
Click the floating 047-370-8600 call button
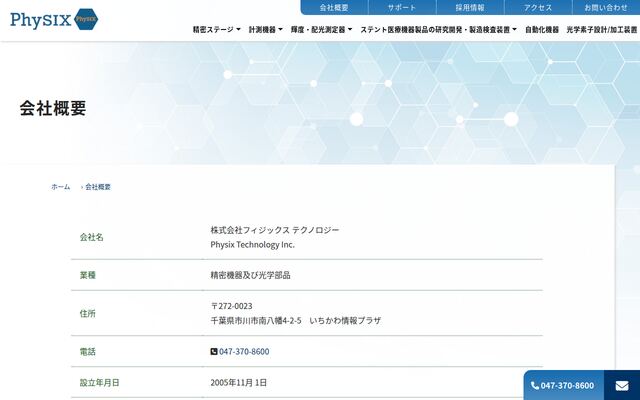[x=563, y=385]
